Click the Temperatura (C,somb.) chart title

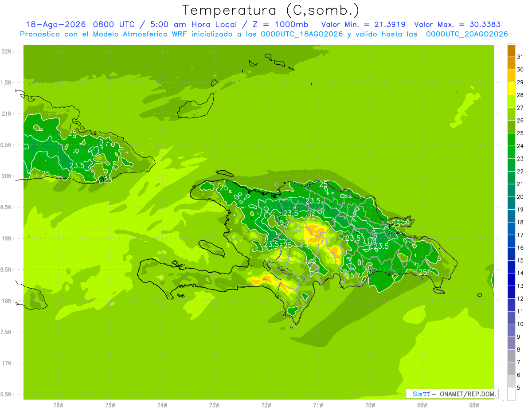coord(270,10)
